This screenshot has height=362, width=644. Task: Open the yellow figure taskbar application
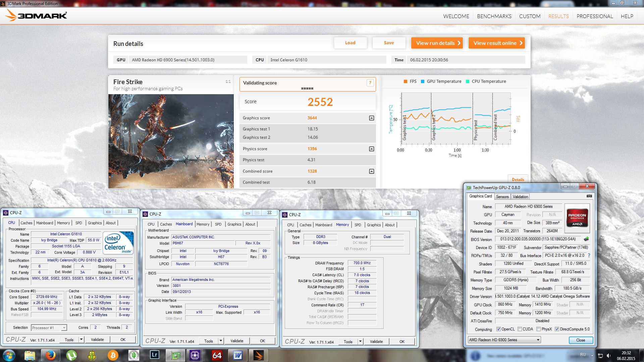pyautogui.click(x=92, y=355)
